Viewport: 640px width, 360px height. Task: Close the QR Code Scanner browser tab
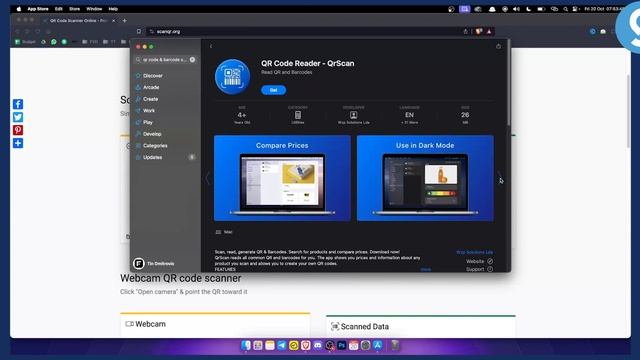[113, 20]
